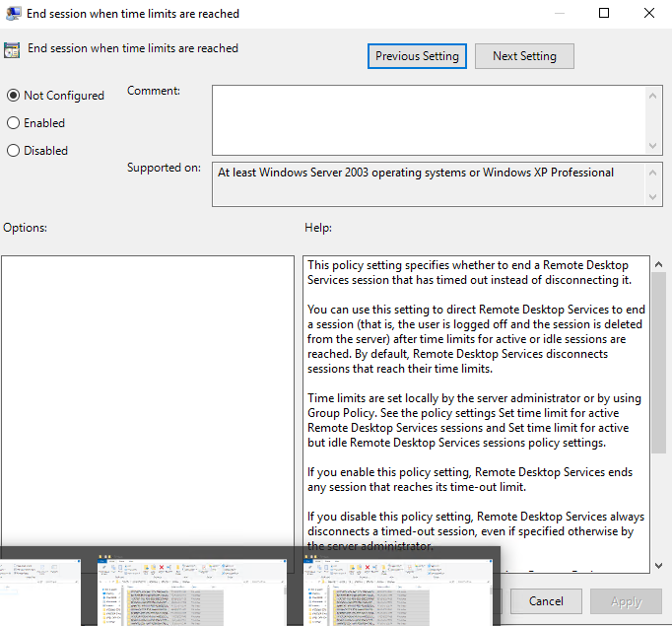Cancel the policy setting dialog
The height and width of the screenshot is (626, 672).
pyautogui.click(x=546, y=600)
